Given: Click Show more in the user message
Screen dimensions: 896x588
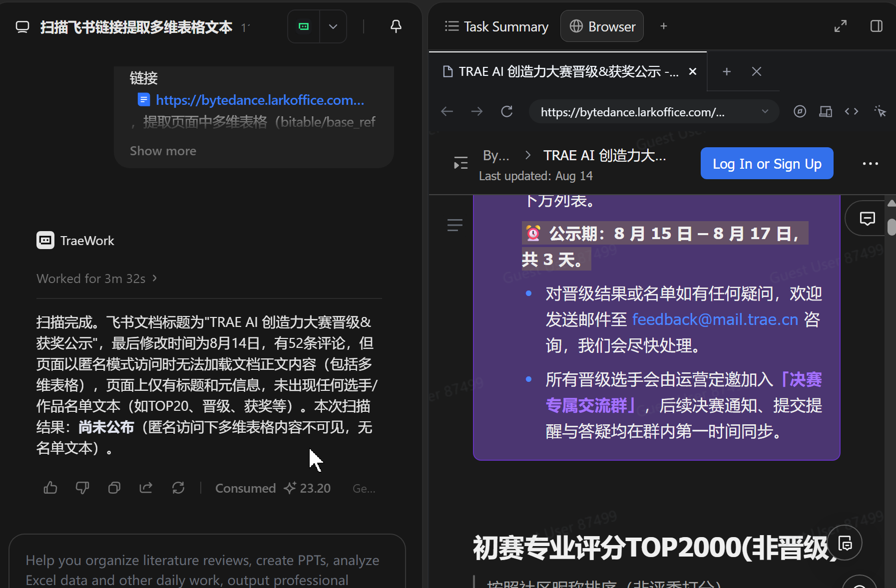Looking at the screenshot, I should click(x=163, y=151).
